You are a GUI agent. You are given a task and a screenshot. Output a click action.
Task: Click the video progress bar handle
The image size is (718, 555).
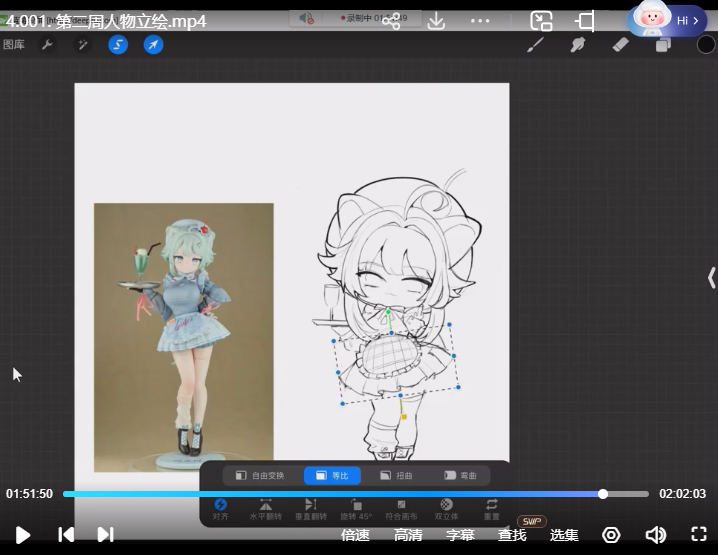click(x=603, y=494)
